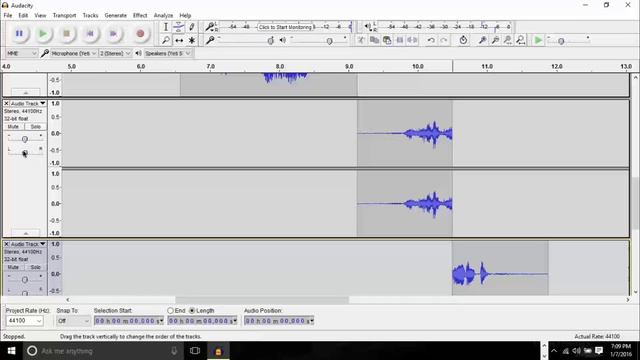The height and width of the screenshot is (360, 640).
Task: Mute the bottom Audio Track
Action: (x=13, y=267)
